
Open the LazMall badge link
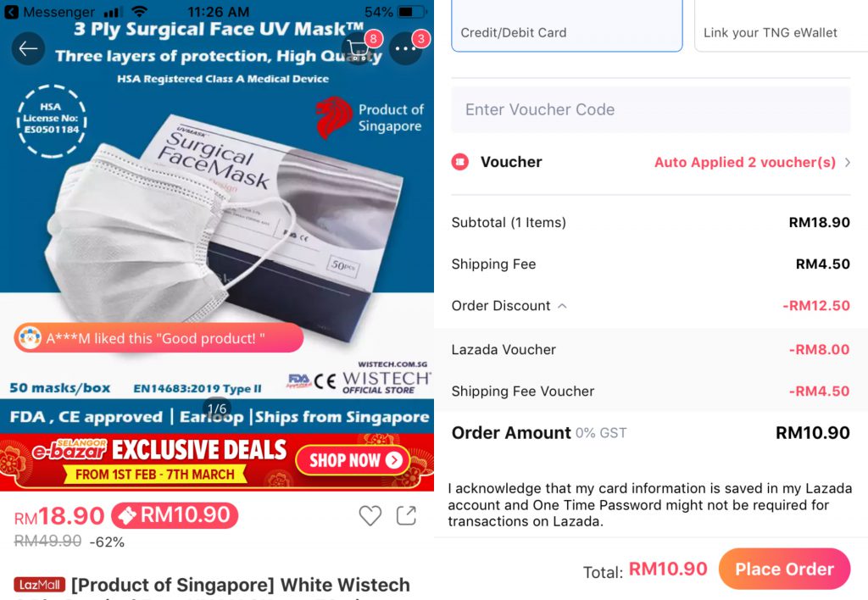point(39,585)
